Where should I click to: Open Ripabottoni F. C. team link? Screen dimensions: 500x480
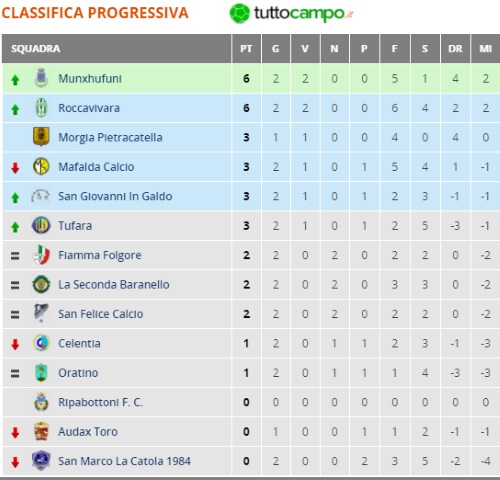(100, 402)
